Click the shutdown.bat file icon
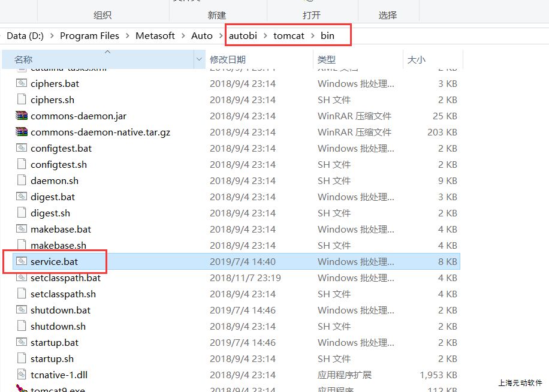 pyautogui.click(x=22, y=310)
